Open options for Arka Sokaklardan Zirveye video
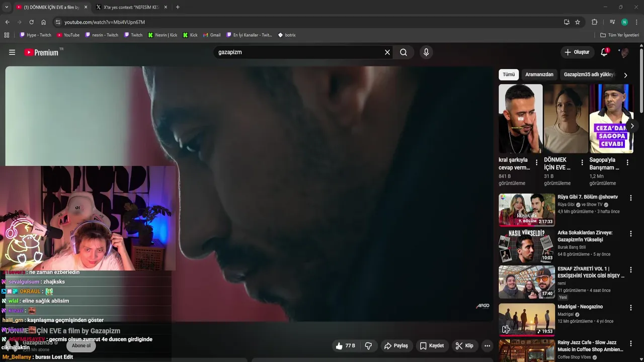644x362 pixels. pyautogui.click(x=630, y=234)
